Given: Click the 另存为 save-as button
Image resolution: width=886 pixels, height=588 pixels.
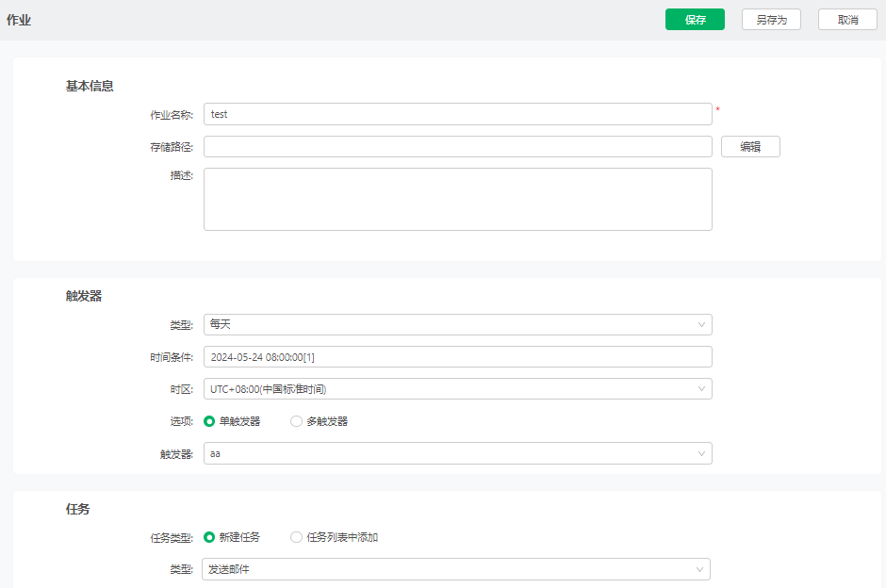Looking at the screenshot, I should click(x=771, y=20).
